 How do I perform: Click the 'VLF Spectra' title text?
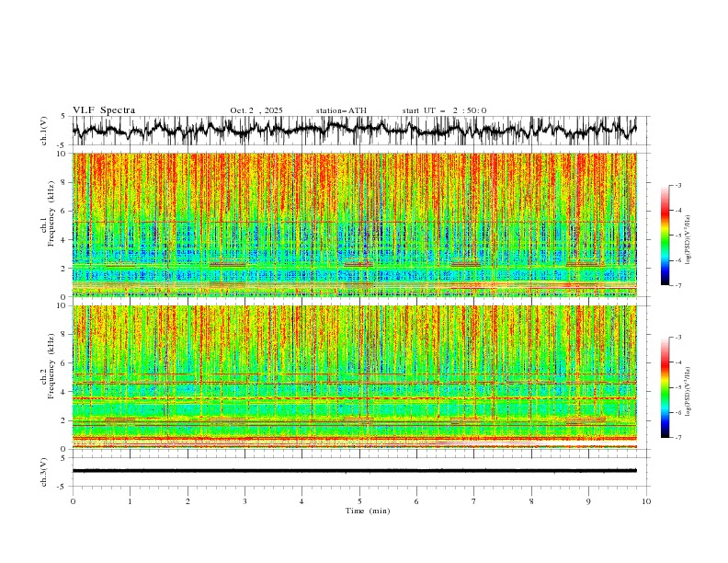[104, 110]
